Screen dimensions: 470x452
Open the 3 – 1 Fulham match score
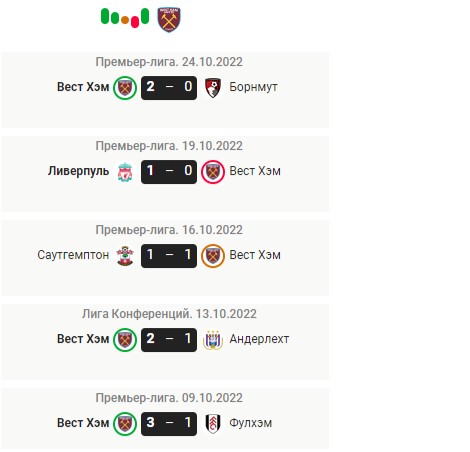[169, 424]
